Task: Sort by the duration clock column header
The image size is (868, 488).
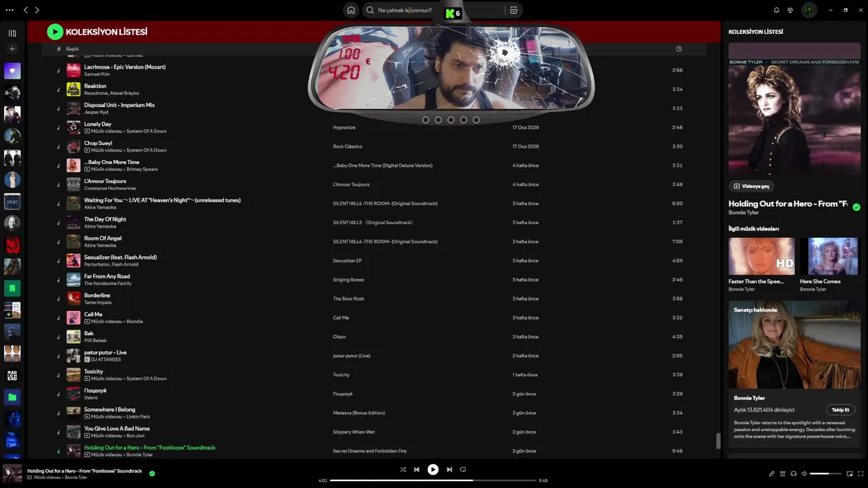Action: tap(679, 49)
